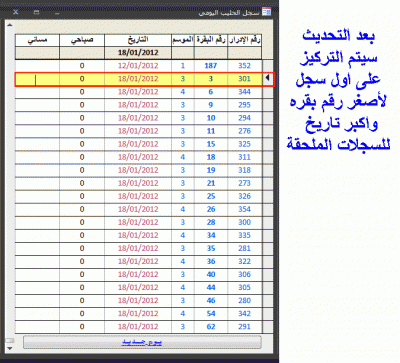The image size is (400, 363).
Task: Click the record selector box for row 352
Action: point(268,66)
